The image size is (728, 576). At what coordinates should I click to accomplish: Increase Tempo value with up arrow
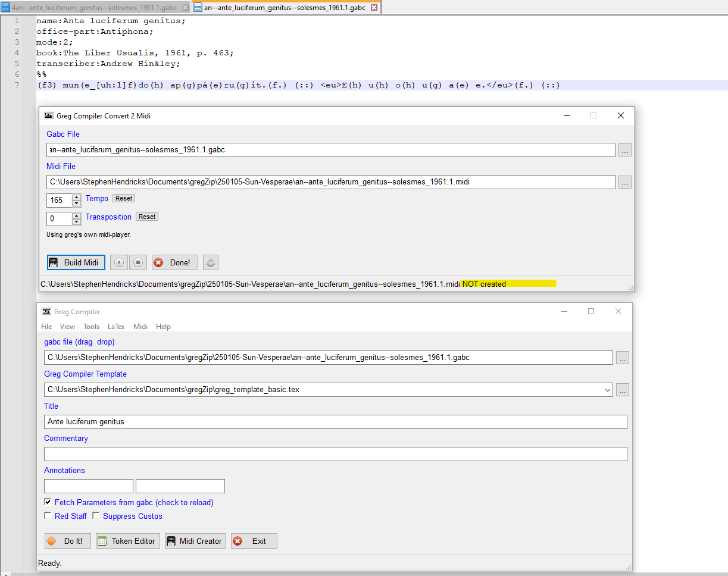pyautogui.click(x=76, y=197)
